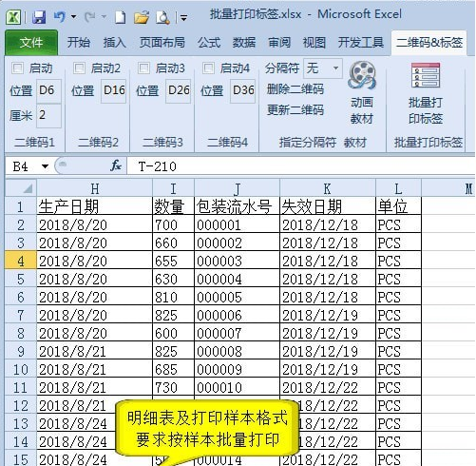Select column header K
The height and width of the screenshot is (466, 476).
click(328, 188)
